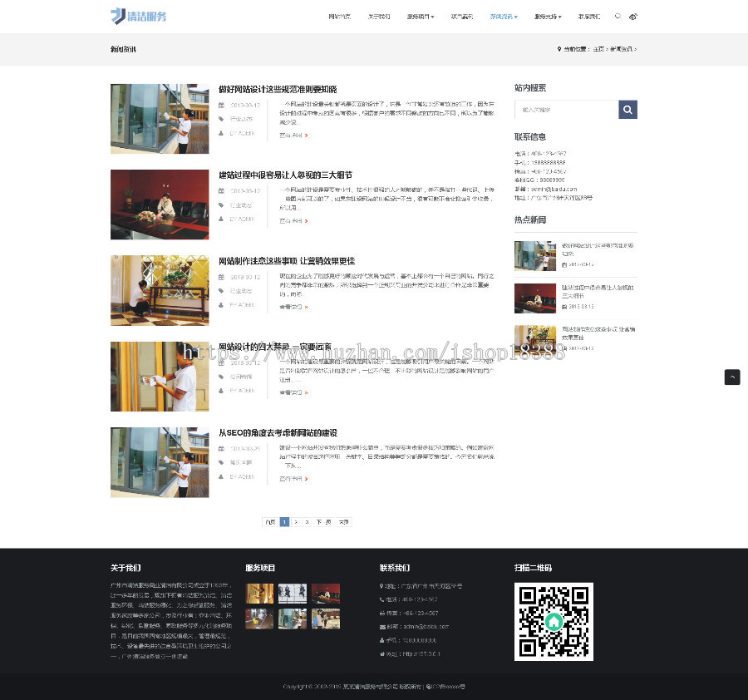Click 新闻资讯 in the breadcrumb
Viewport: 748px width, 700px height.
coord(621,49)
